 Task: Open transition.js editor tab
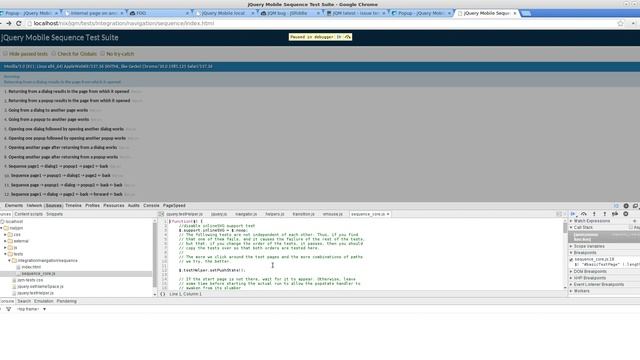pyautogui.click(x=303, y=214)
